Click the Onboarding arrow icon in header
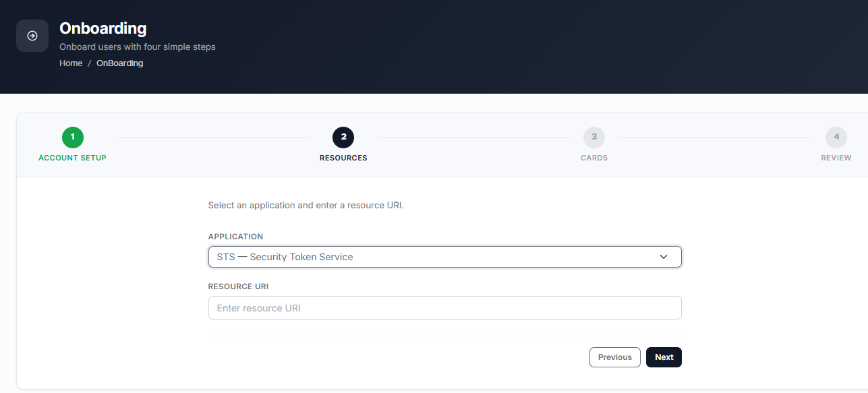Viewport: 868px width, 393px height. click(x=32, y=36)
